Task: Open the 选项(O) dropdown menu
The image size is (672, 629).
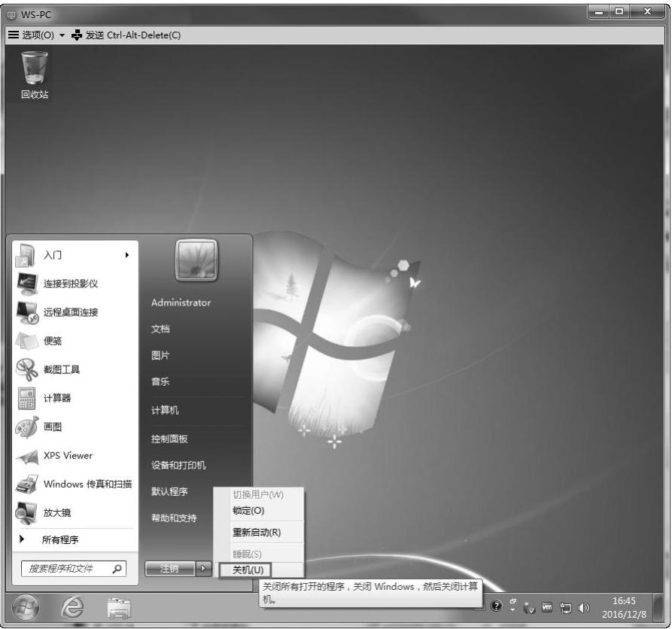Action: [38, 35]
